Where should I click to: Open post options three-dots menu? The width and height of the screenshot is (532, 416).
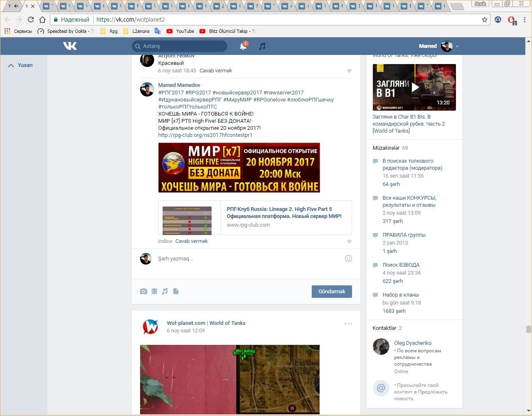pyautogui.click(x=348, y=324)
